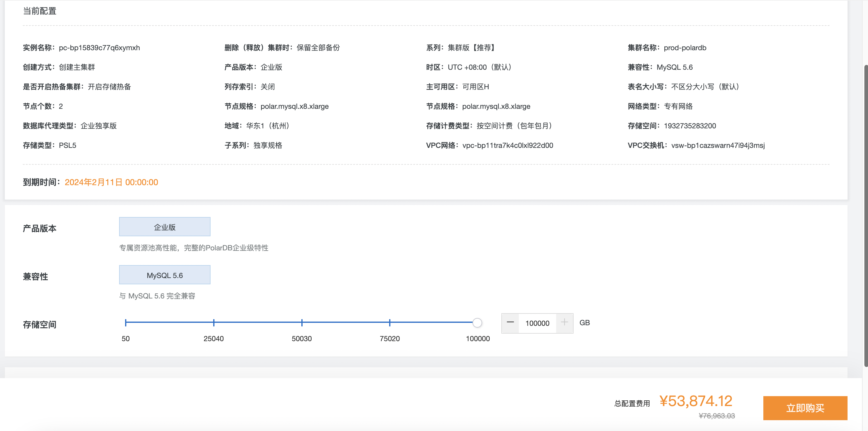Click the GB unit label beside storage input
The image size is (868, 431).
point(585,323)
